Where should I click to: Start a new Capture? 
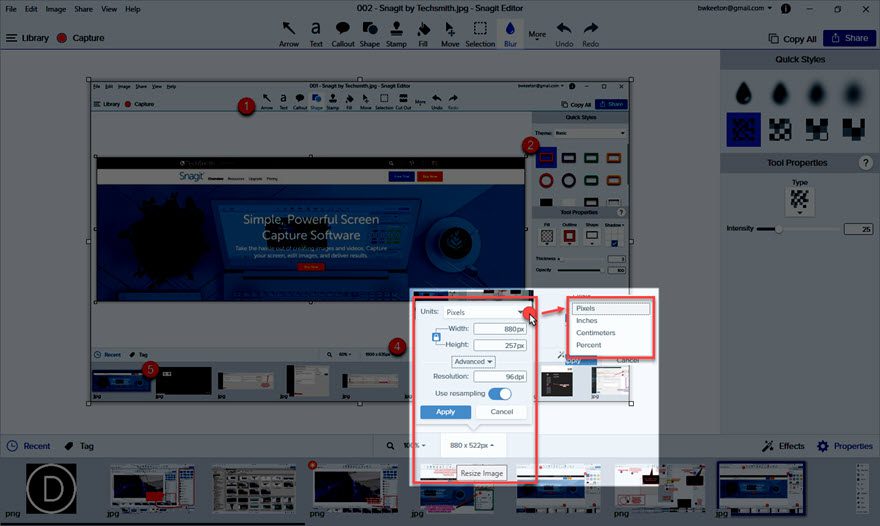81,38
